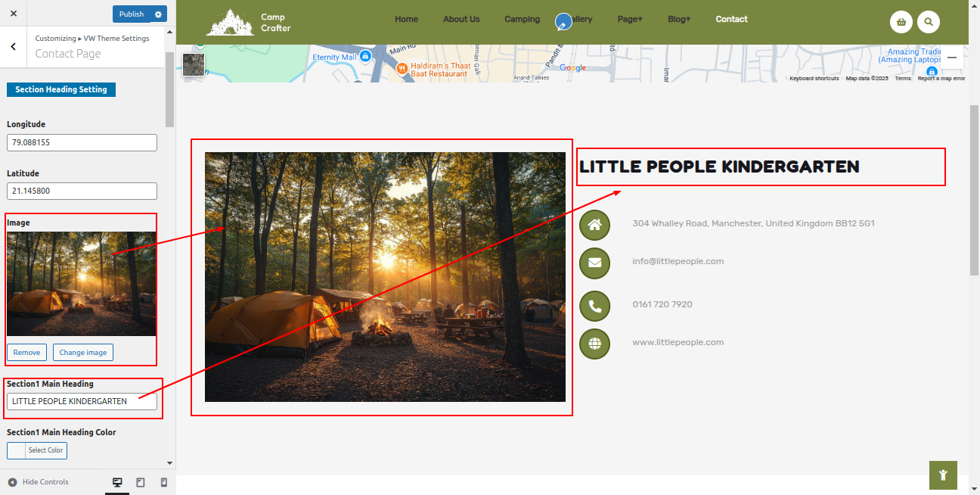Viewport: 980px width, 495px height.
Task: Open the site search magnifier icon
Action: coord(929,22)
